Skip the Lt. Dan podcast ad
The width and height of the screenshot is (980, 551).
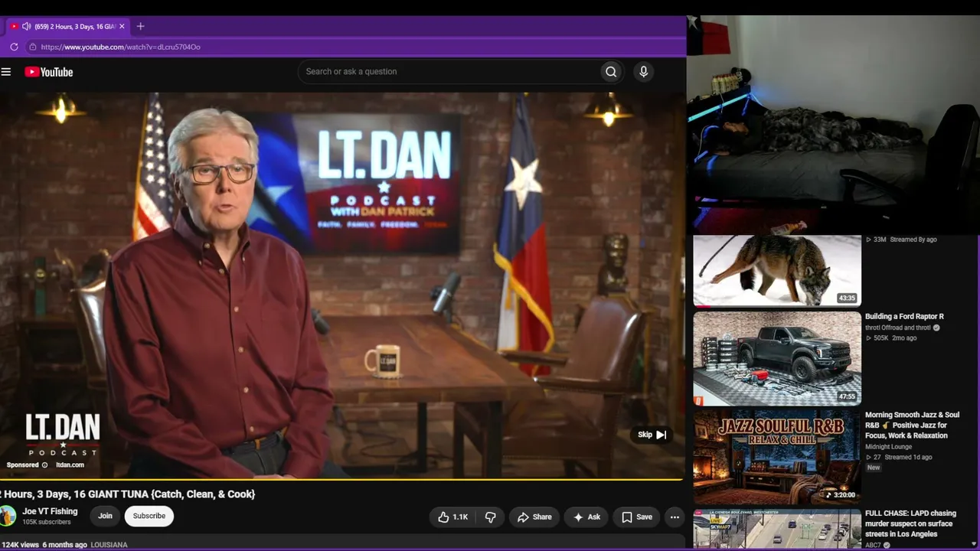pos(652,435)
